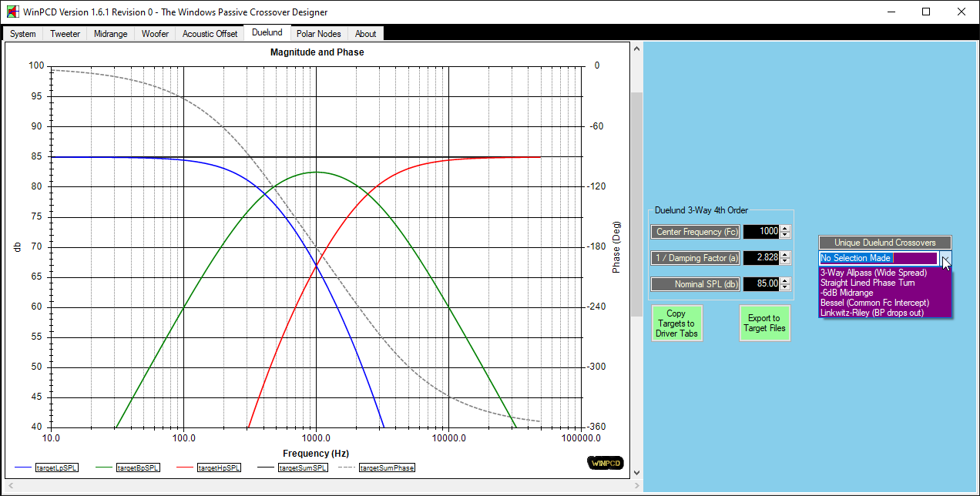Screen dimensions: 980x496
Task: Click the WinPCD logo badge on chart
Action: [x=604, y=463]
